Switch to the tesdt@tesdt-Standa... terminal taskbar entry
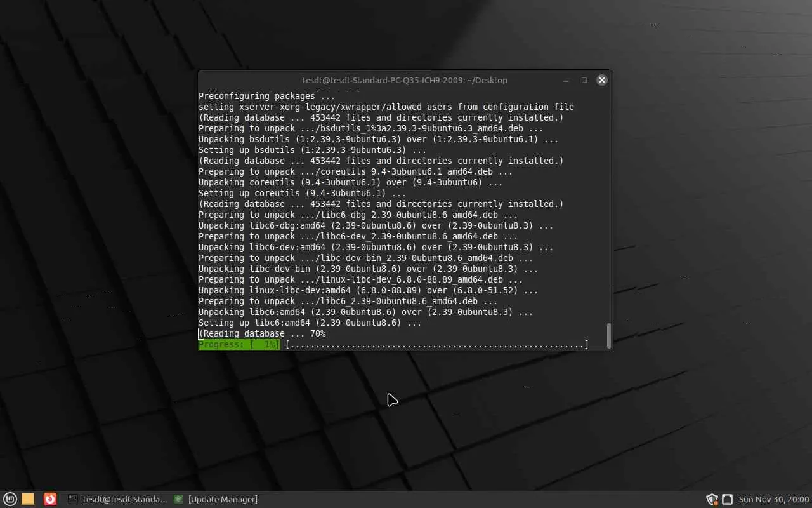 click(118, 499)
